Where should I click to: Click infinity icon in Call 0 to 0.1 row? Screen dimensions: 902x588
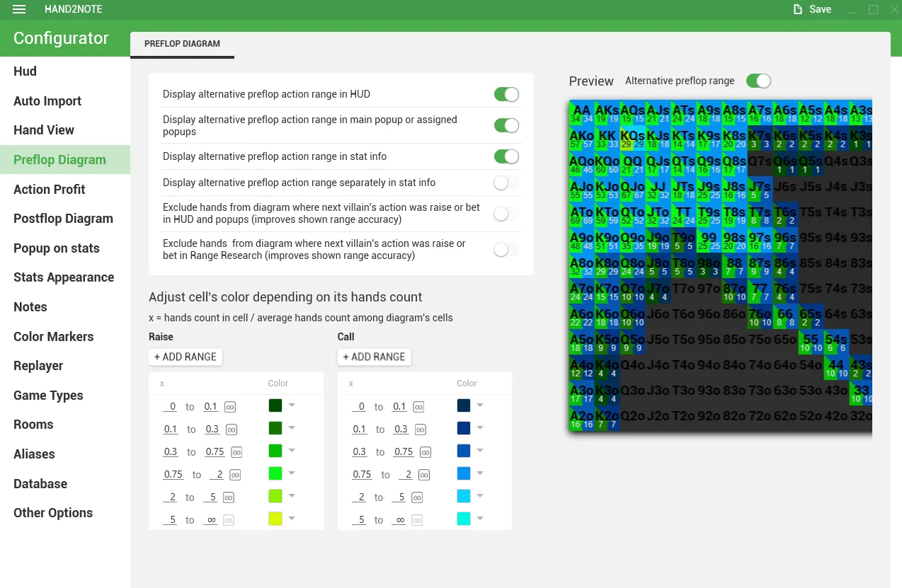[x=418, y=407]
